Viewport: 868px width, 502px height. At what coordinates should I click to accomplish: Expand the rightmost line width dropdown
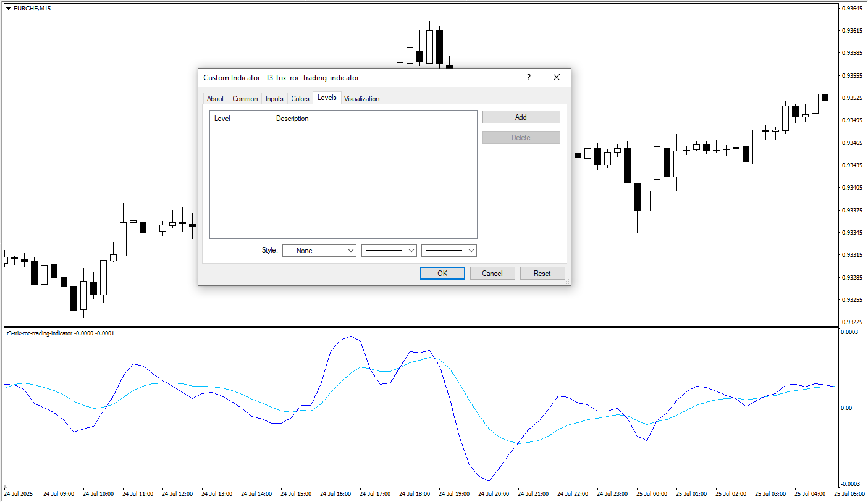pos(449,251)
